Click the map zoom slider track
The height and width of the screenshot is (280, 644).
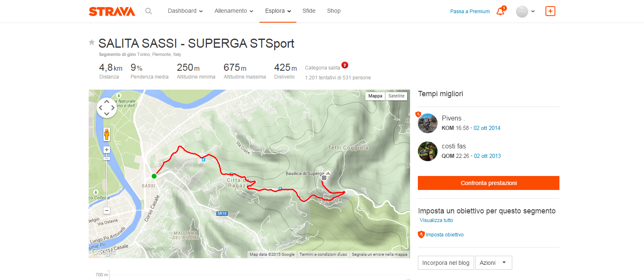107,181
